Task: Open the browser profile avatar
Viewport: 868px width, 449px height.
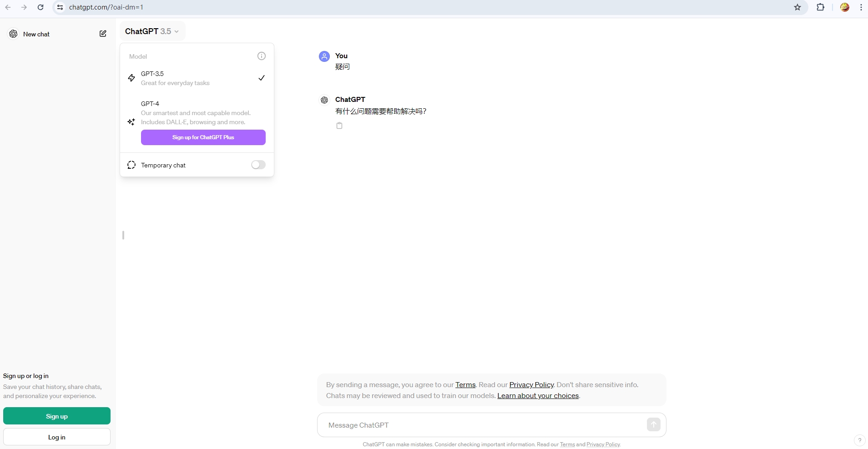Action: coord(845,7)
